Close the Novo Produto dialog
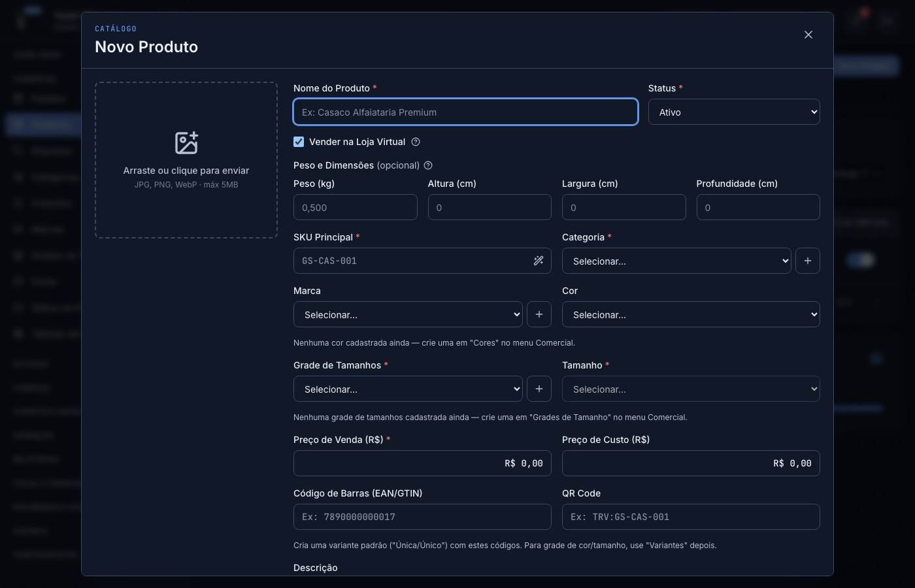Screen dimensions: 915x588 click(808, 35)
